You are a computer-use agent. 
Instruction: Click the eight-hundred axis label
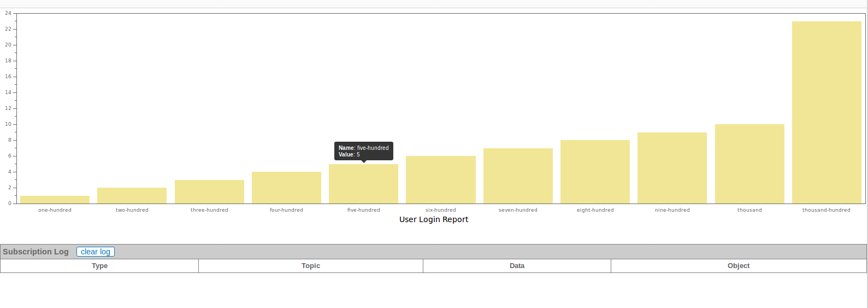coord(595,210)
